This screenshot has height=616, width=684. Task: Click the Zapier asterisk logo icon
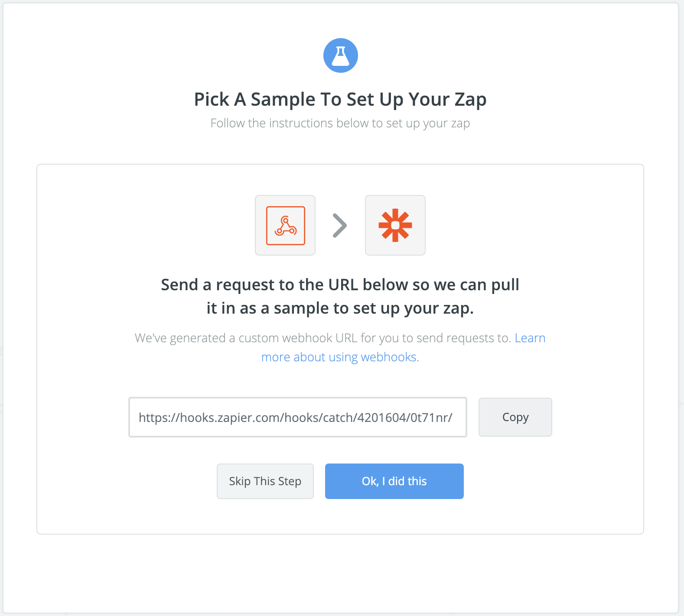pos(395,225)
